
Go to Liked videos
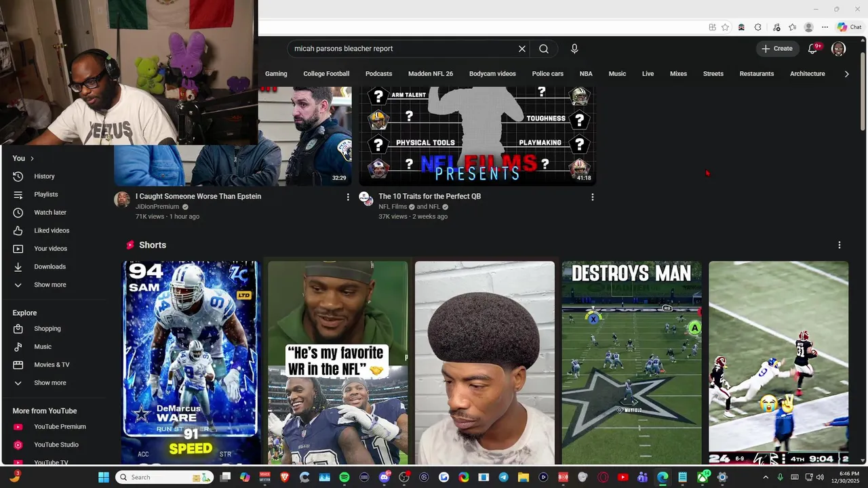click(53, 230)
